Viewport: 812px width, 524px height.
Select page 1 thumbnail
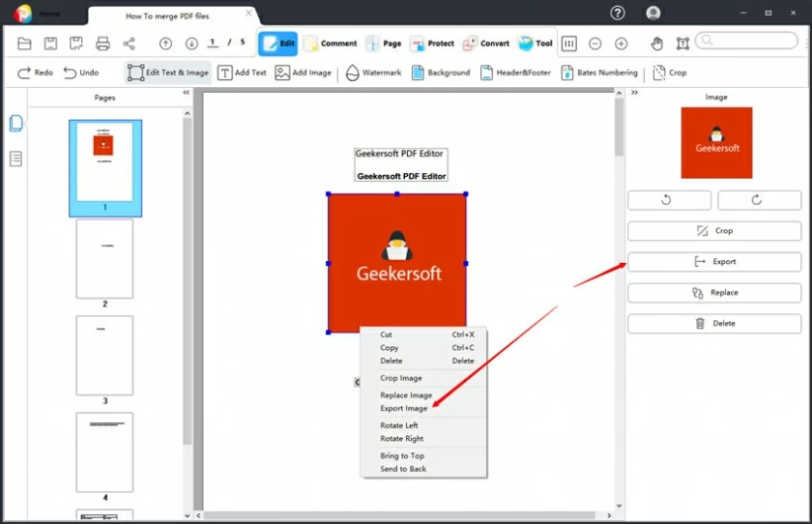coord(105,168)
